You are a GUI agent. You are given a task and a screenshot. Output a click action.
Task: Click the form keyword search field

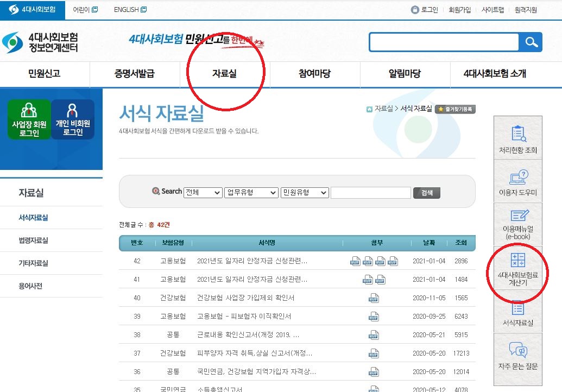tap(371, 192)
